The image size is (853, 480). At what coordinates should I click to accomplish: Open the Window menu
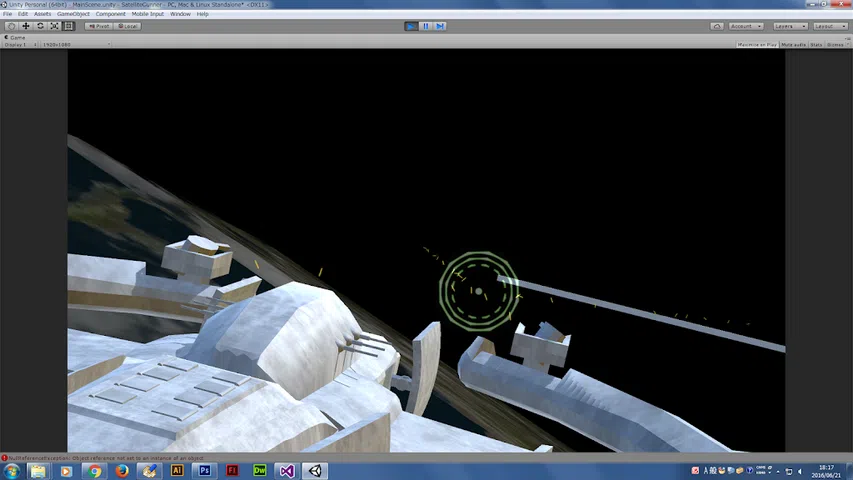(180, 14)
